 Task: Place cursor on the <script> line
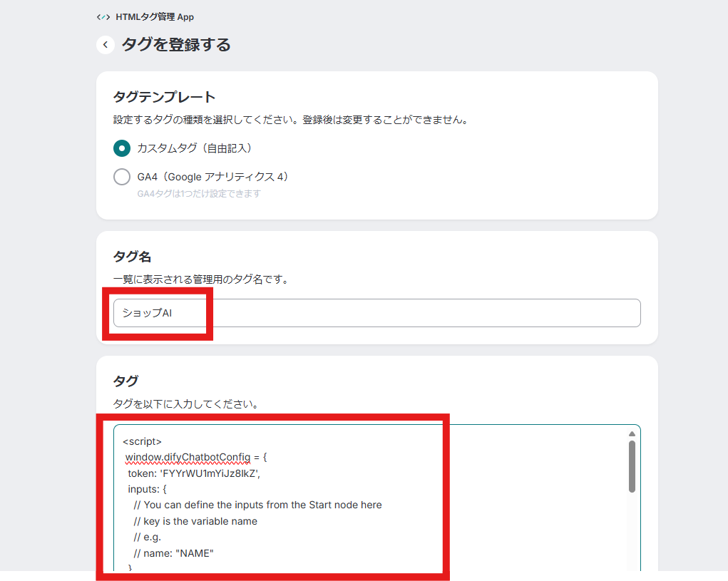pos(143,441)
